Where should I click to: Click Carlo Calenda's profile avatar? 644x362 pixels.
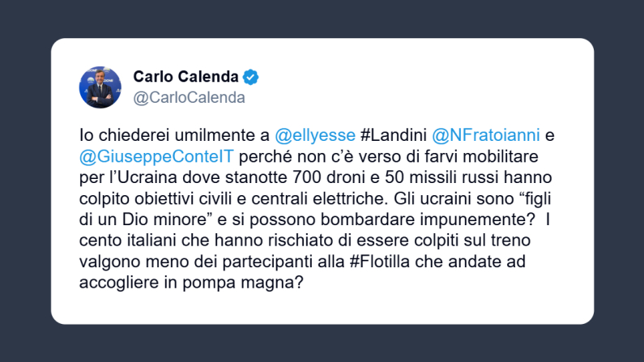(x=100, y=87)
